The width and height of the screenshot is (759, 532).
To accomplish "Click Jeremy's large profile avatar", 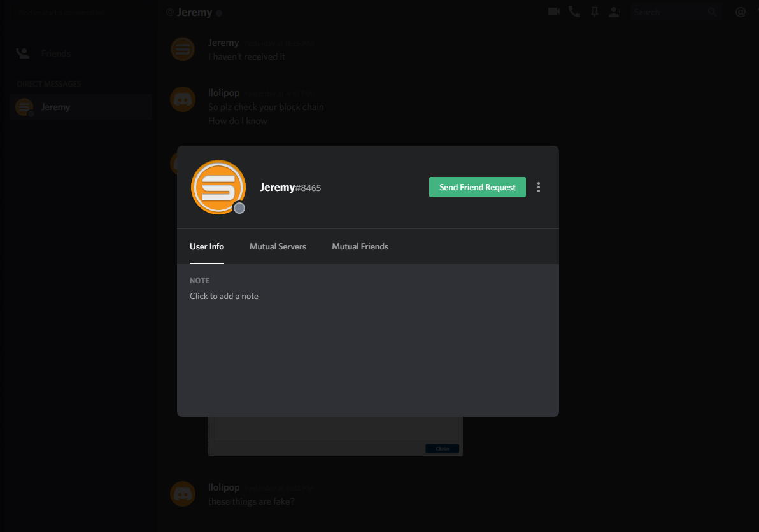I will (218, 187).
